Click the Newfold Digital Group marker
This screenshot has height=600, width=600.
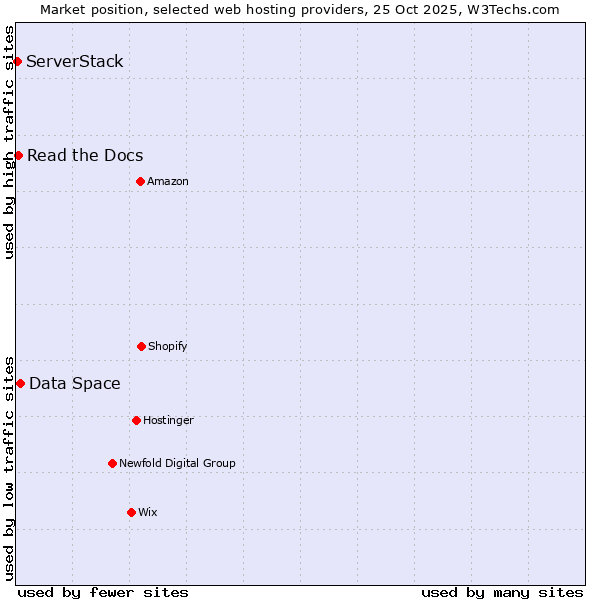[x=112, y=463]
